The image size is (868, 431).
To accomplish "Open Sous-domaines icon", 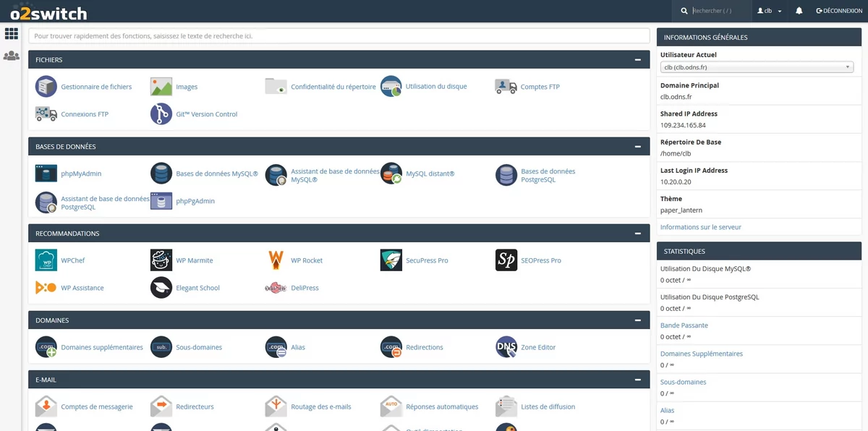I will click(161, 347).
